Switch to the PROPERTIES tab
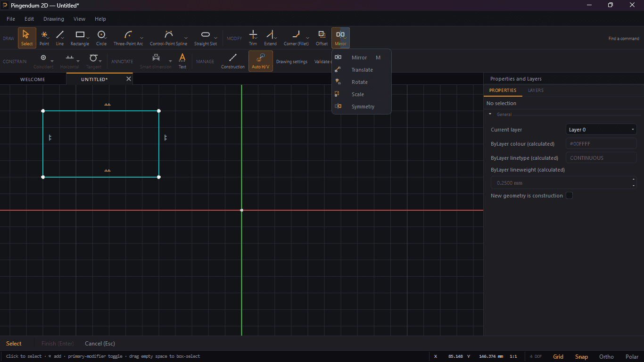Image resolution: width=644 pixels, height=362 pixels. pyautogui.click(x=503, y=90)
